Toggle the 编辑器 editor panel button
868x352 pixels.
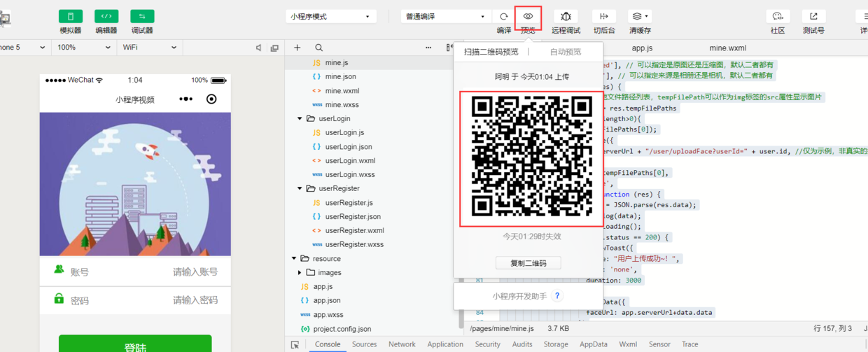pos(106,16)
